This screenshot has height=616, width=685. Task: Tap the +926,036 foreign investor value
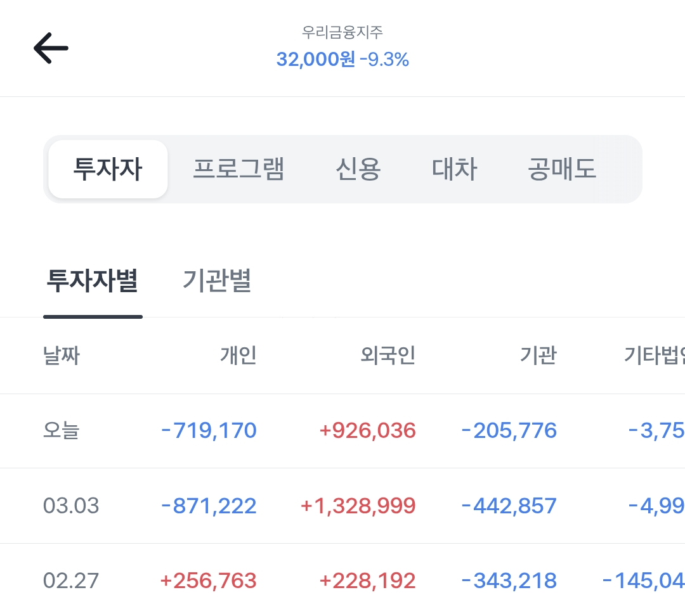coord(367,431)
